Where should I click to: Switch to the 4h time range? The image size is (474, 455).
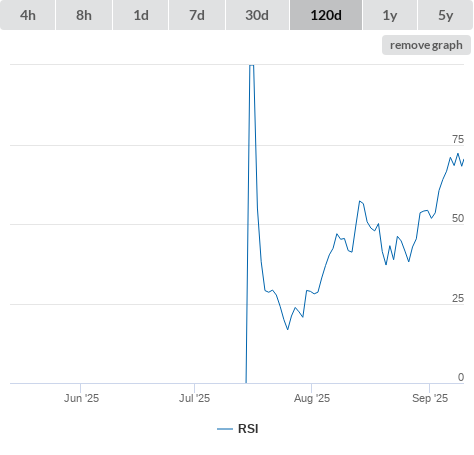click(28, 15)
